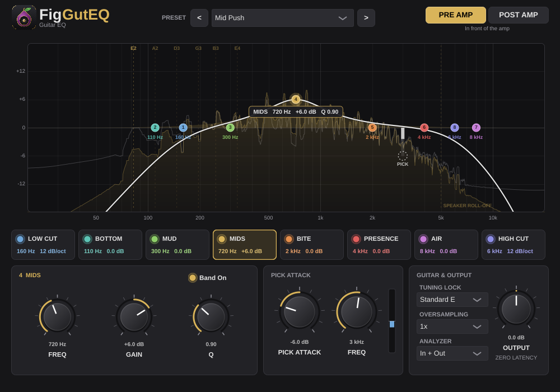Screen dimensions: 560x392
Task: Click the '+6.0 dB' gain value text
Action: tap(134, 344)
